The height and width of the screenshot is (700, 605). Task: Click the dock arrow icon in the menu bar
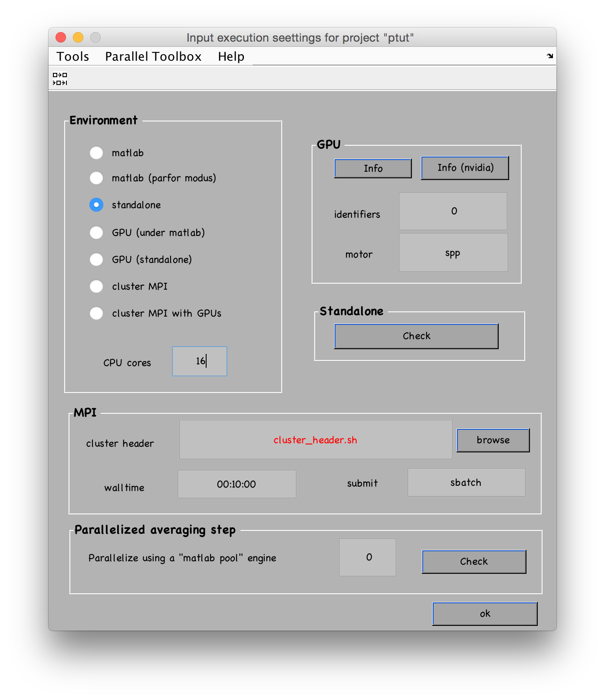tap(550, 56)
